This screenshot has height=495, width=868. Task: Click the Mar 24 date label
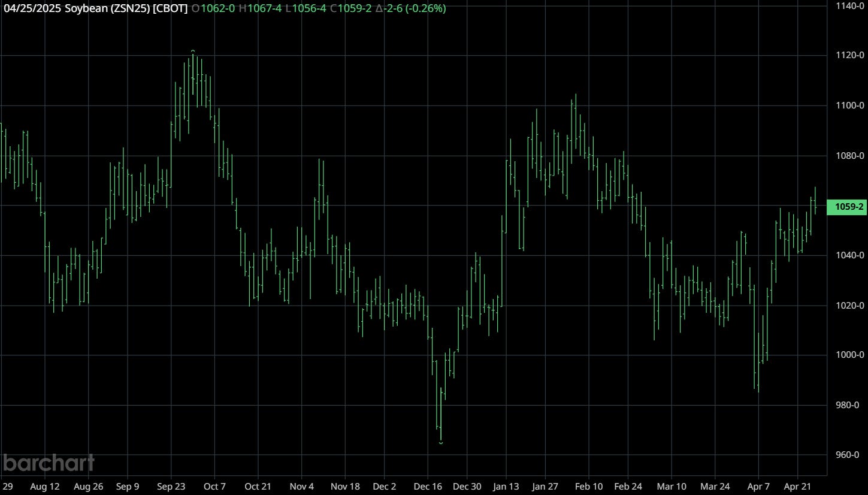coord(715,486)
